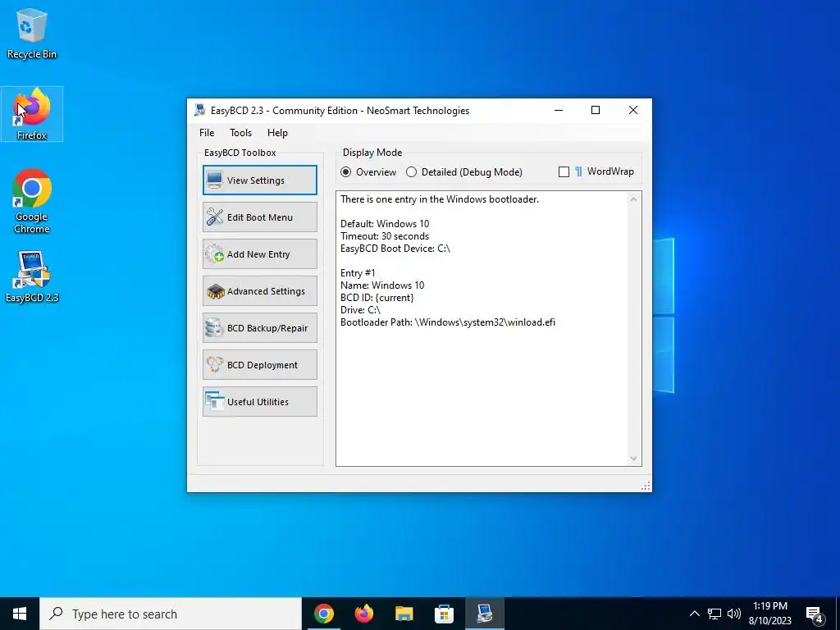The image size is (840, 630).
Task: Select the Recycle Bin desktop icon
Action: [x=32, y=34]
